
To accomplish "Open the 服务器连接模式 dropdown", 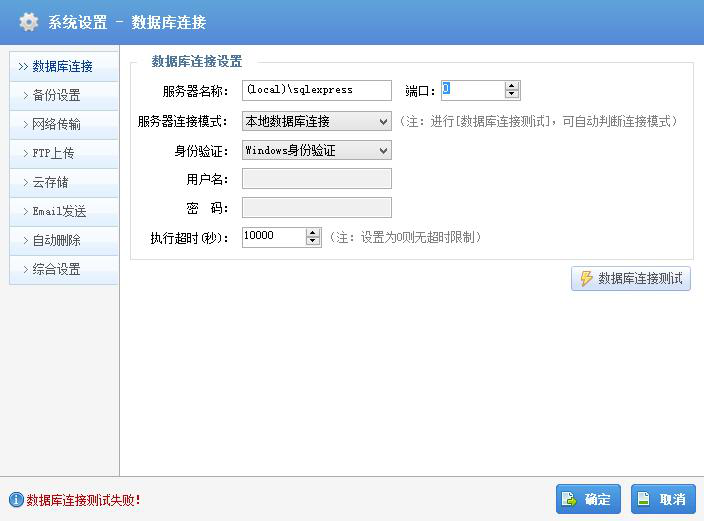I will click(317, 121).
